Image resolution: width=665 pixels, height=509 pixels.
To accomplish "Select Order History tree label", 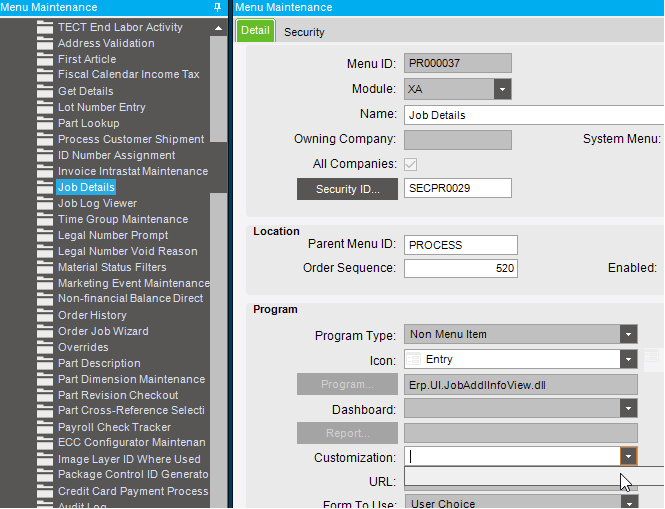I will 92,316.
